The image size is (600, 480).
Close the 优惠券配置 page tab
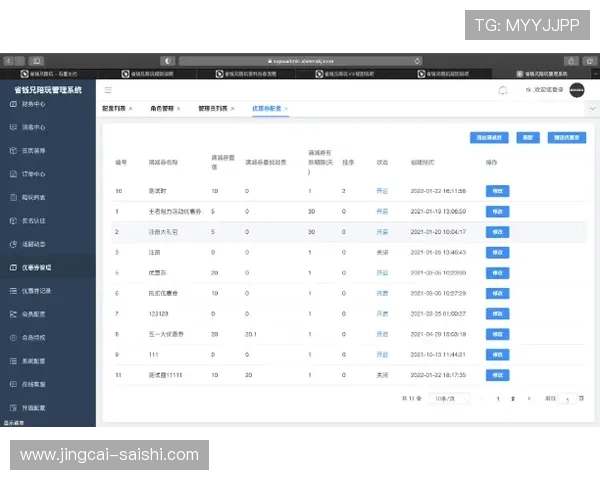click(286, 109)
